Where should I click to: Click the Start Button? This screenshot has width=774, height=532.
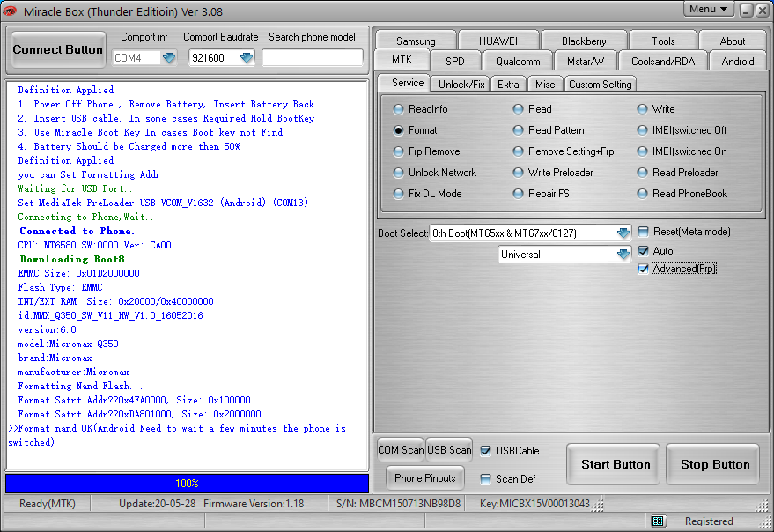615,464
